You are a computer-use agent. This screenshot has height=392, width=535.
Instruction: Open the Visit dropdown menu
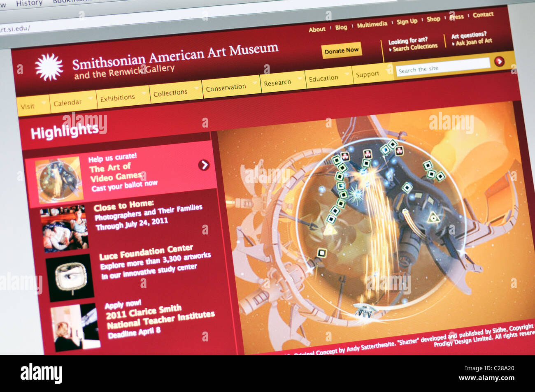tap(33, 105)
